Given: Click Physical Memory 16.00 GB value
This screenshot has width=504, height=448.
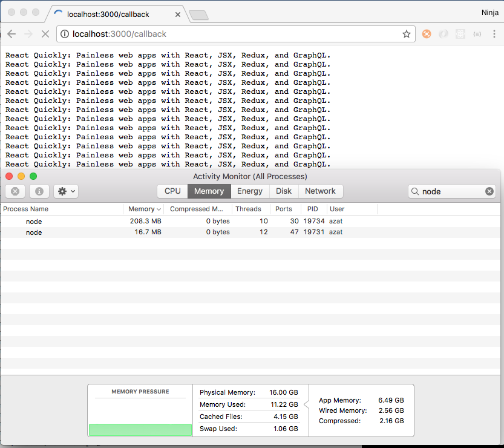Looking at the screenshot, I should pyautogui.click(x=284, y=392).
